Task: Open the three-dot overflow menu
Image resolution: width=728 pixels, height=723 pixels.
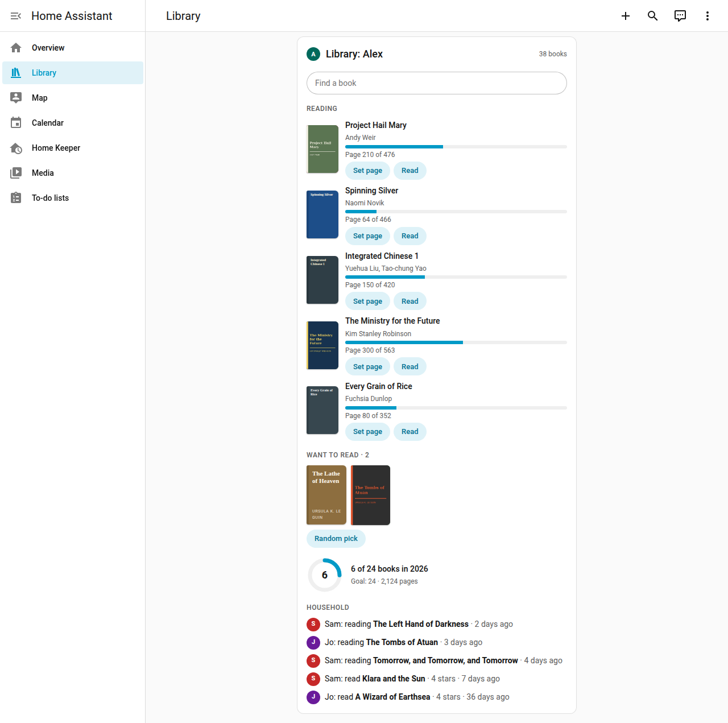Action: coord(708,16)
